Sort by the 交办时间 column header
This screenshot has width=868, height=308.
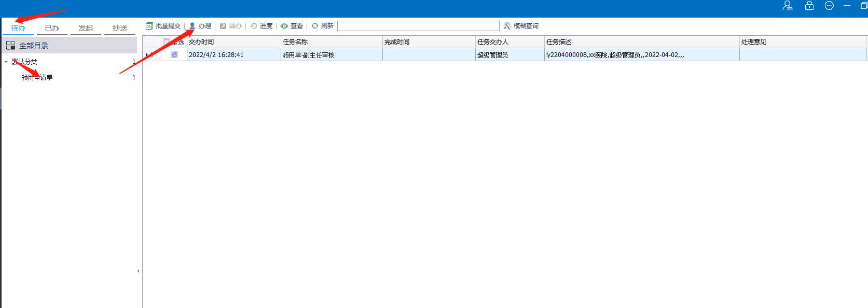233,42
